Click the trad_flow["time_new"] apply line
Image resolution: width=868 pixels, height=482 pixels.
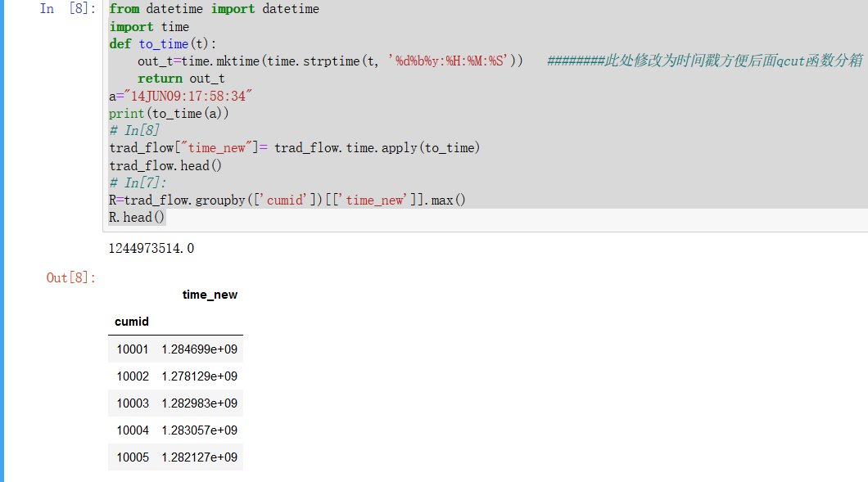[x=295, y=148]
